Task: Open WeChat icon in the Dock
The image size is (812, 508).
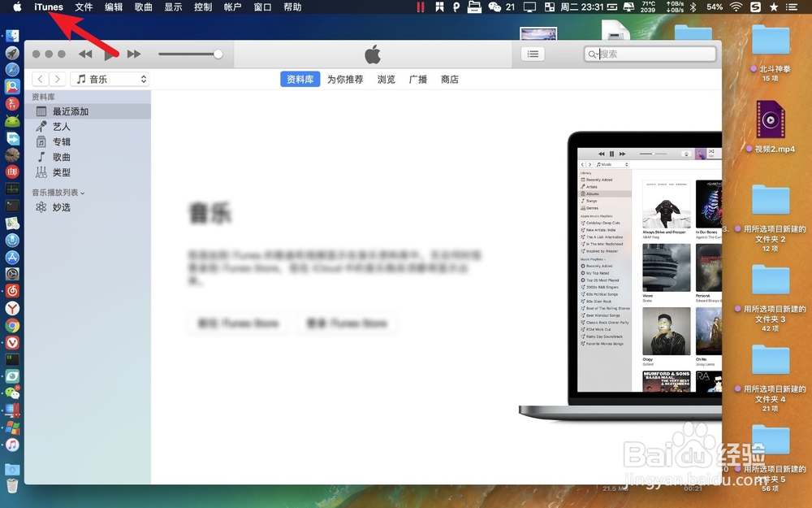Action: [x=12, y=393]
